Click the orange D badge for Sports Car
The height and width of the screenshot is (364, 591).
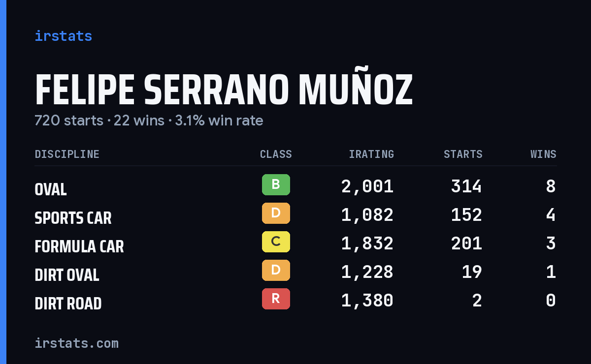coord(276,213)
